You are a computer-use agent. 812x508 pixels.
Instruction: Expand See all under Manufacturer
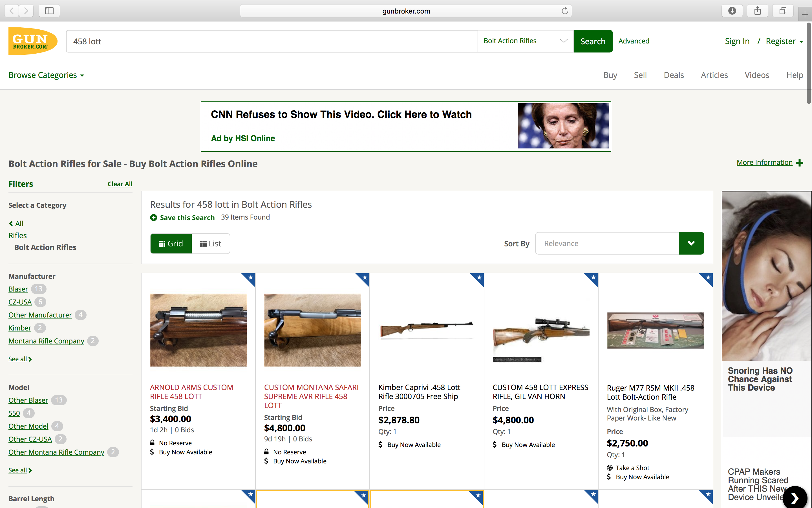coord(20,359)
